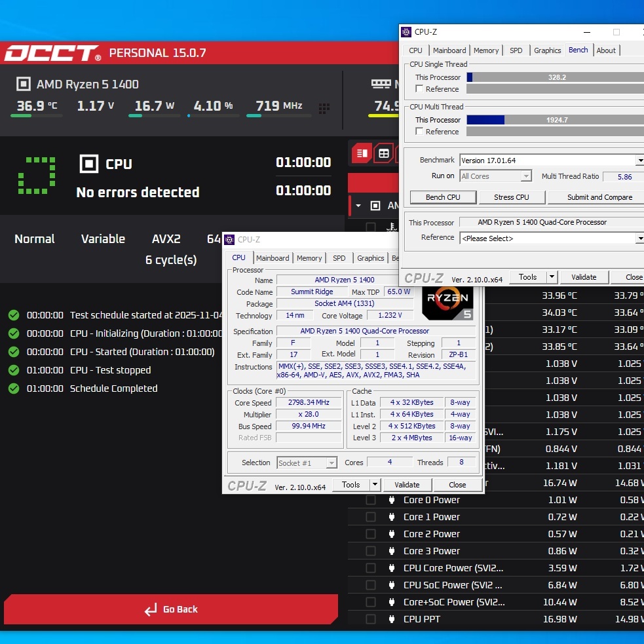Screen dimensions: 644x644
Task: Click the Bench CPU button
Action: 443,197
